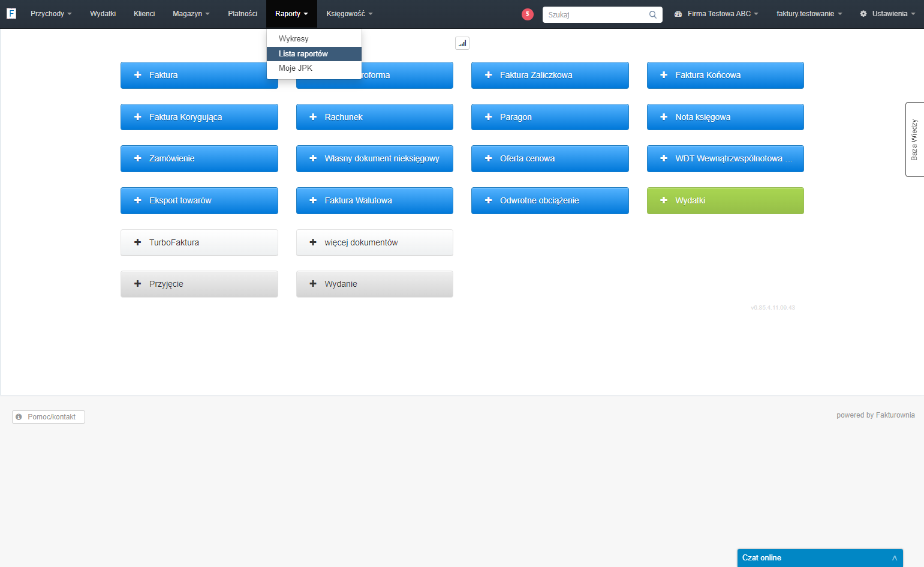Create a new Faktura Korygująca
This screenshot has width=924, height=567.
[199, 117]
